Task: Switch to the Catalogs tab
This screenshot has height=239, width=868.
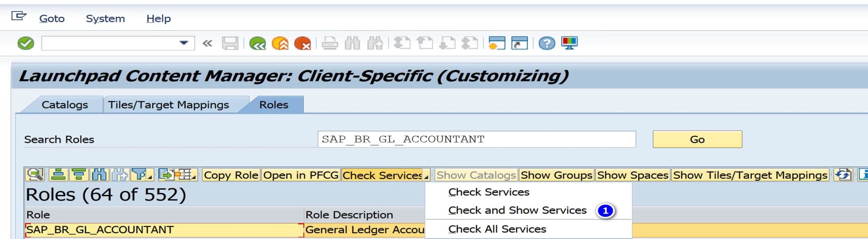Action: 64,105
